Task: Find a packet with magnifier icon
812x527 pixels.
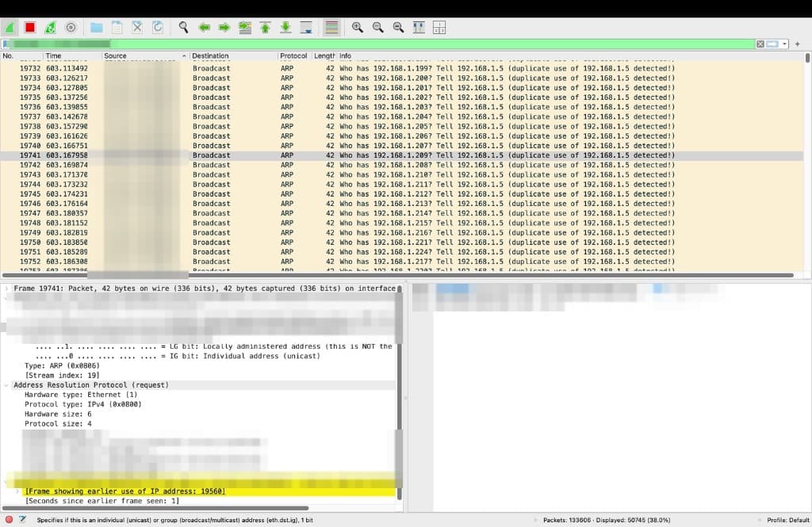Action: click(183, 28)
